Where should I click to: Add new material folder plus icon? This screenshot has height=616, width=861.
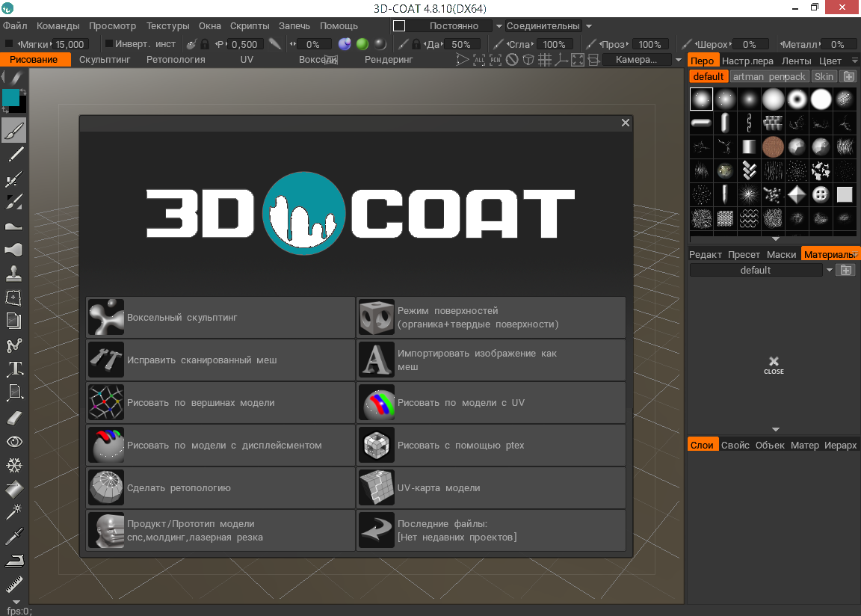(845, 270)
